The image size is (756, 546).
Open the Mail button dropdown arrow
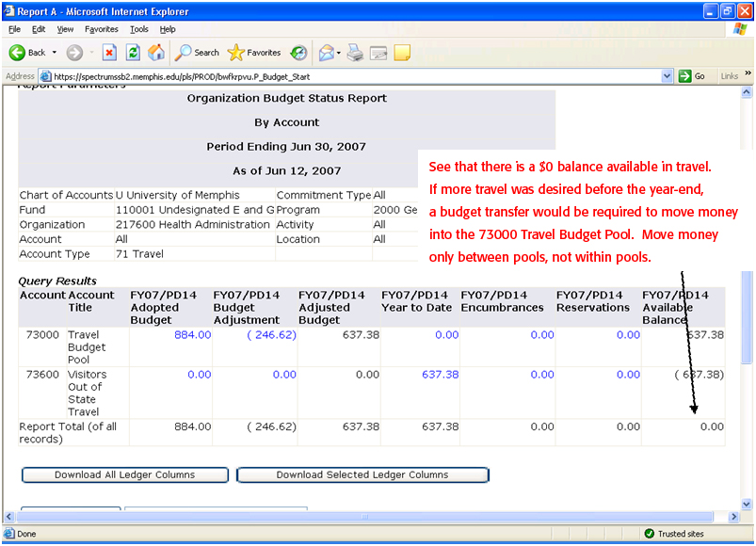pos(339,53)
